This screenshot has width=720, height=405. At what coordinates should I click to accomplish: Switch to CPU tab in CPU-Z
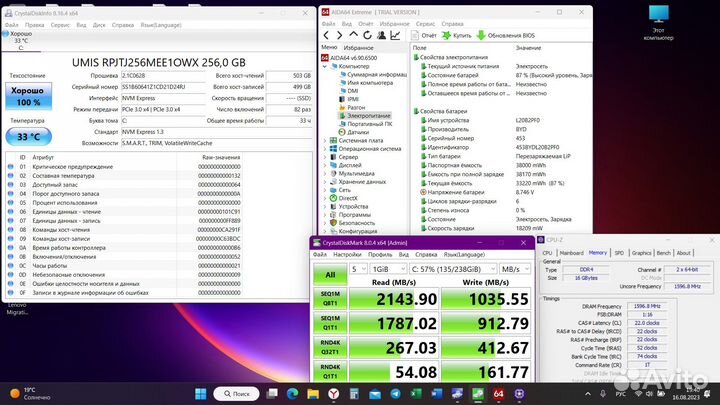(x=547, y=253)
